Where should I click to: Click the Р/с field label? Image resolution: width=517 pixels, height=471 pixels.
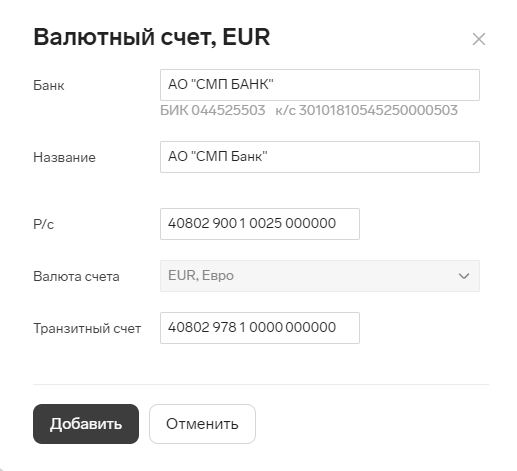(x=43, y=224)
